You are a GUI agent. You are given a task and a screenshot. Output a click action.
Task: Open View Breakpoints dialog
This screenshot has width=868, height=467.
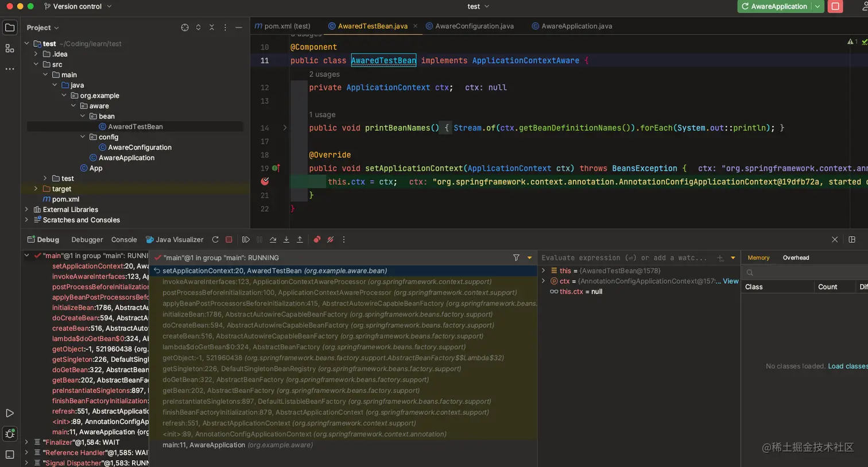[x=317, y=240]
